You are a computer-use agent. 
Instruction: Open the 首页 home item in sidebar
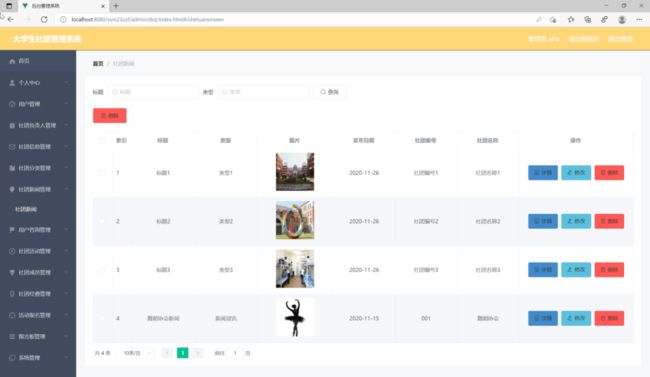(x=38, y=61)
